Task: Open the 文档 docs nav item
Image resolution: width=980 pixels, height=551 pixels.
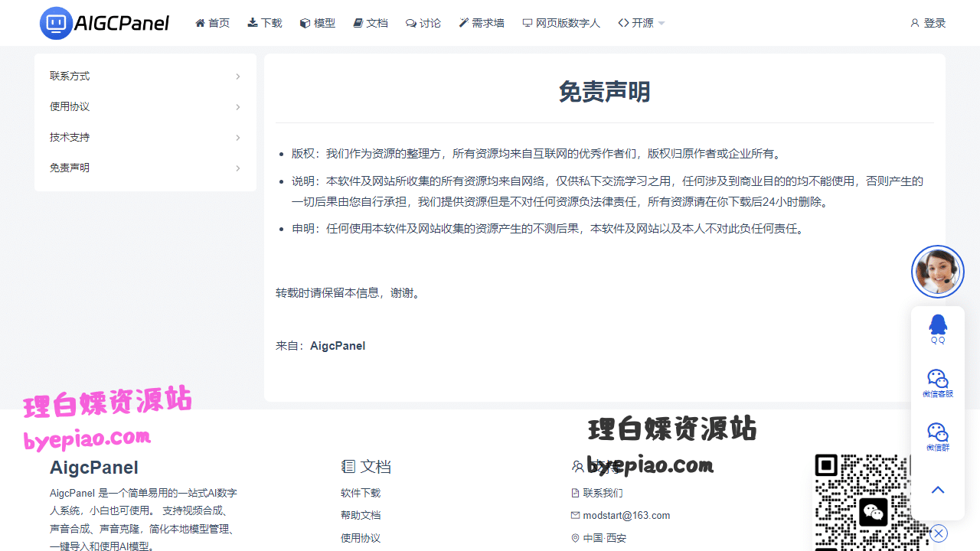Action: point(371,23)
